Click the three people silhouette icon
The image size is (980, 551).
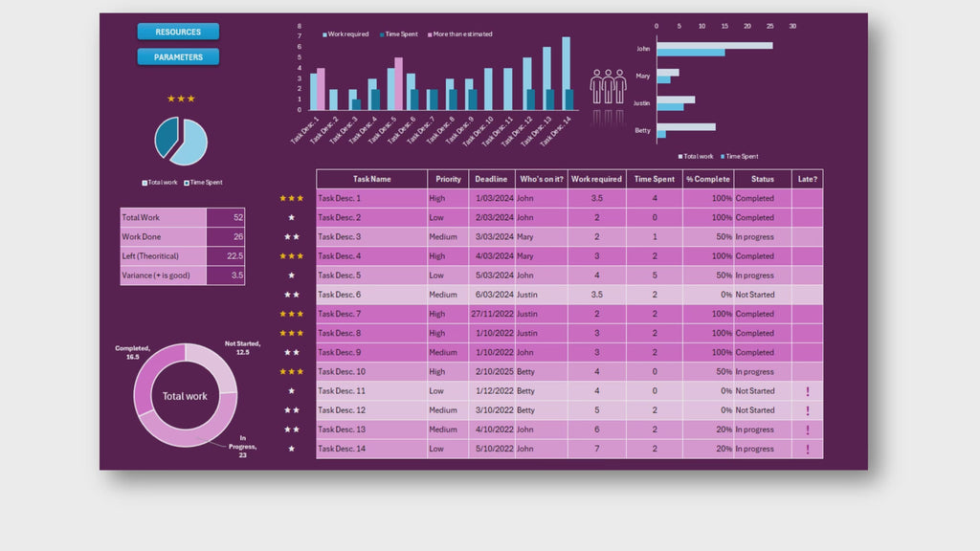(608, 87)
